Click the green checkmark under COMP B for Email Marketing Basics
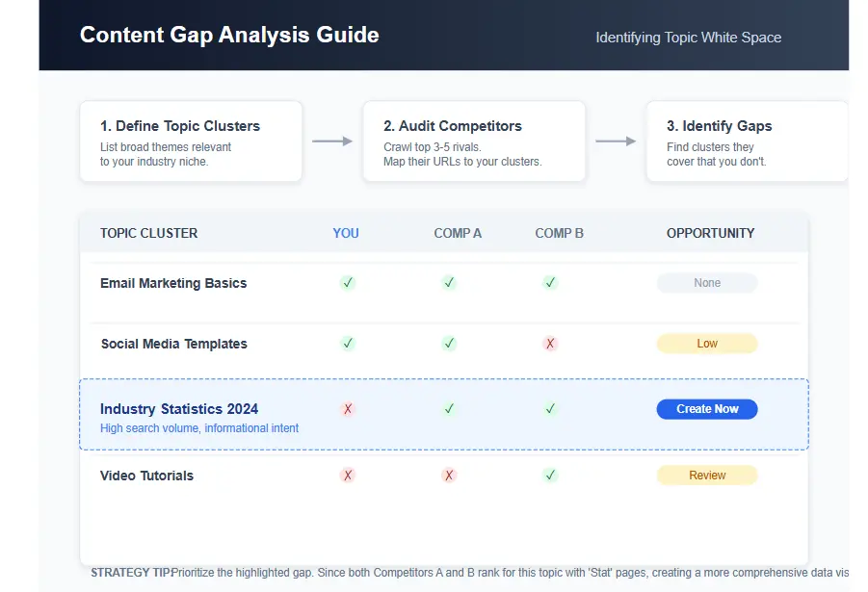The height and width of the screenshot is (592, 868). [550, 282]
